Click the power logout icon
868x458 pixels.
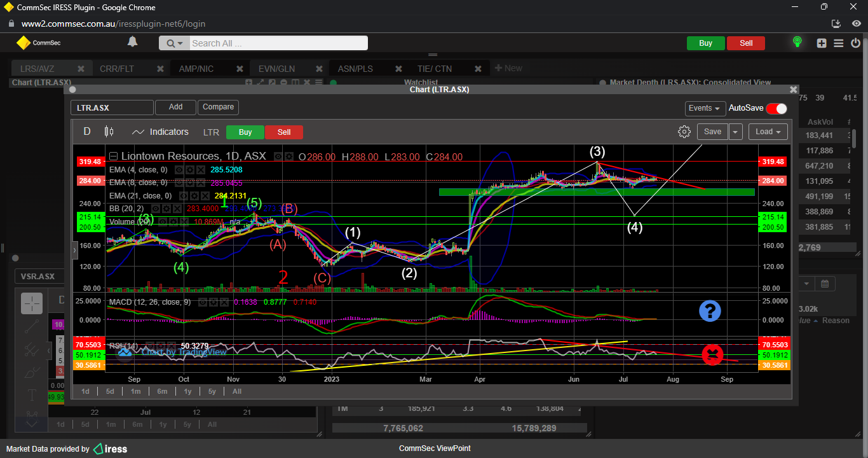855,43
